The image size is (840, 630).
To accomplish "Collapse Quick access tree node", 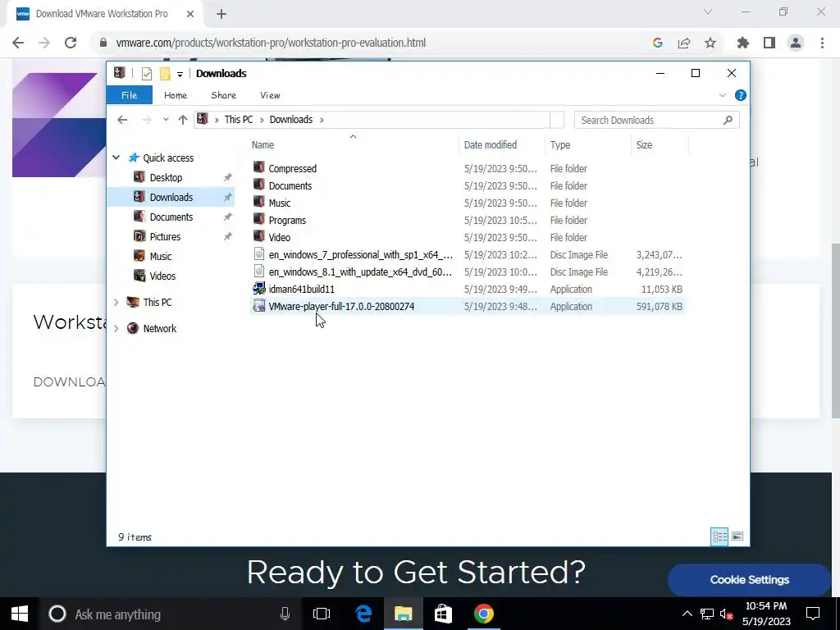I will click(116, 157).
